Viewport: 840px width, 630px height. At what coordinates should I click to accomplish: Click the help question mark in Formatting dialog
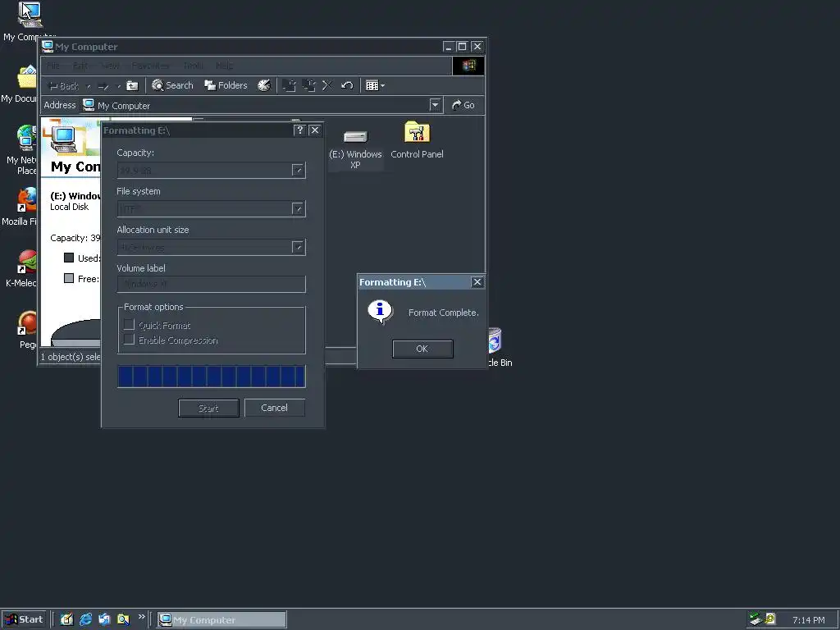coord(299,130)
